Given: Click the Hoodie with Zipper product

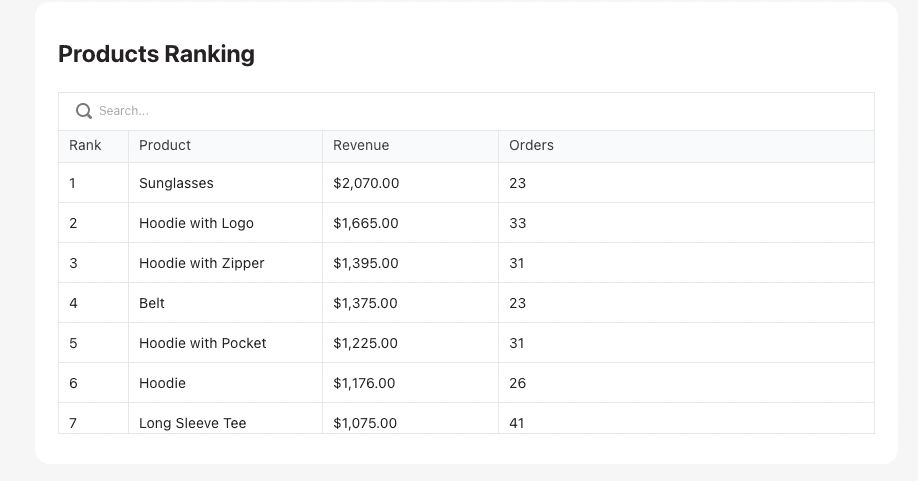Looking at the screenshot, I should tap(201, 263).
